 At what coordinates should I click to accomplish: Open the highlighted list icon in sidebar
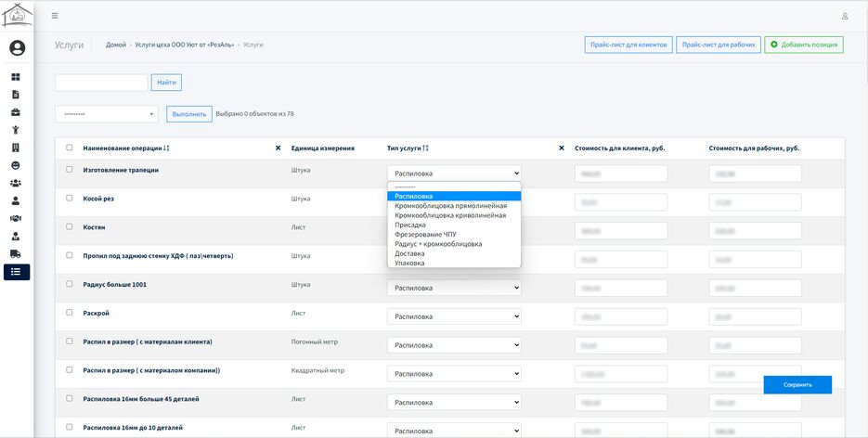point(17,272)
